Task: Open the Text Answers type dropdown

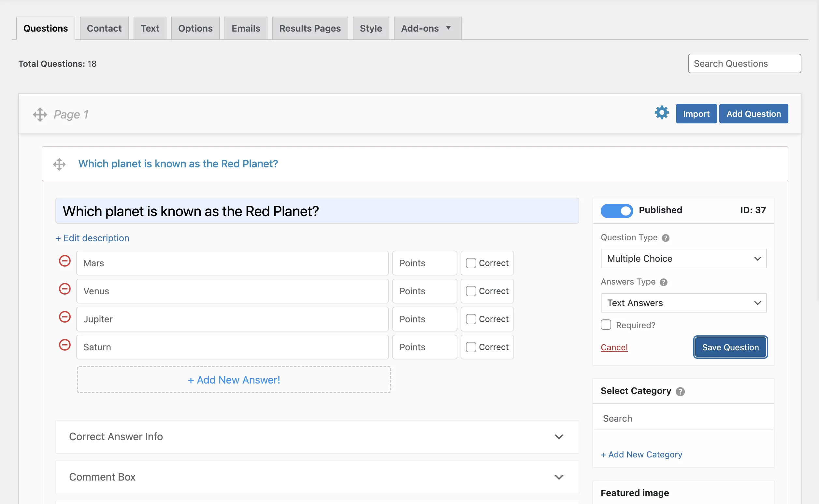Action: tap(683, 303)
